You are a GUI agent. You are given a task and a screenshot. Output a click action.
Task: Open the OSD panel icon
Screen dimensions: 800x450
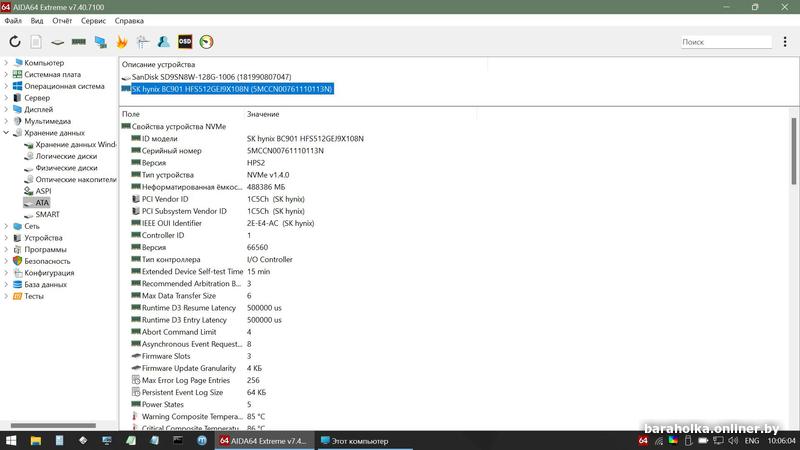[185, 42]
